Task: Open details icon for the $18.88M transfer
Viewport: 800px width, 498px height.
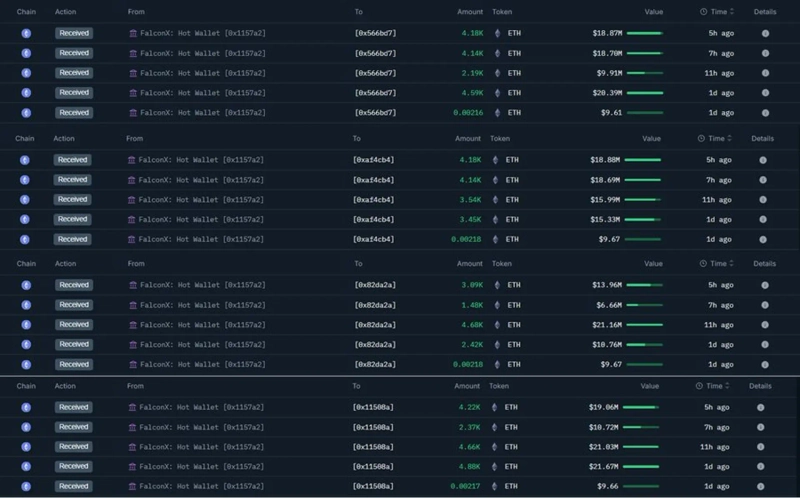Action: coord(763,160)
